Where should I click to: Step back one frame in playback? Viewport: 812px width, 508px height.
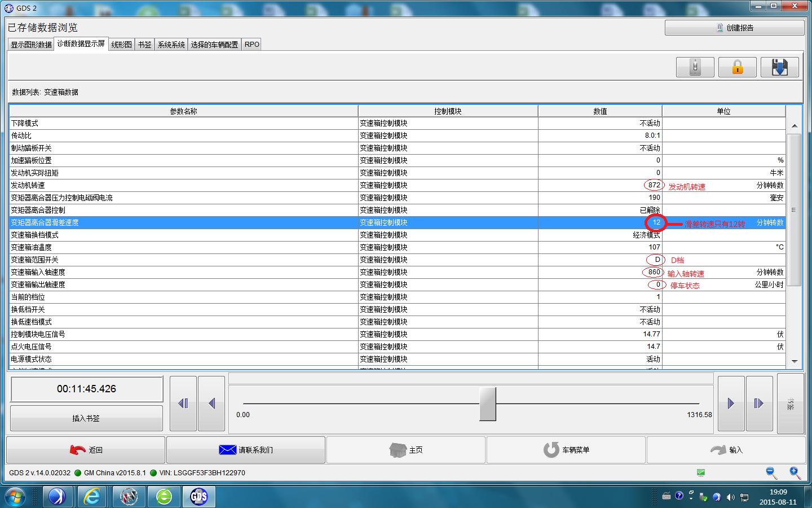(211, 403)
